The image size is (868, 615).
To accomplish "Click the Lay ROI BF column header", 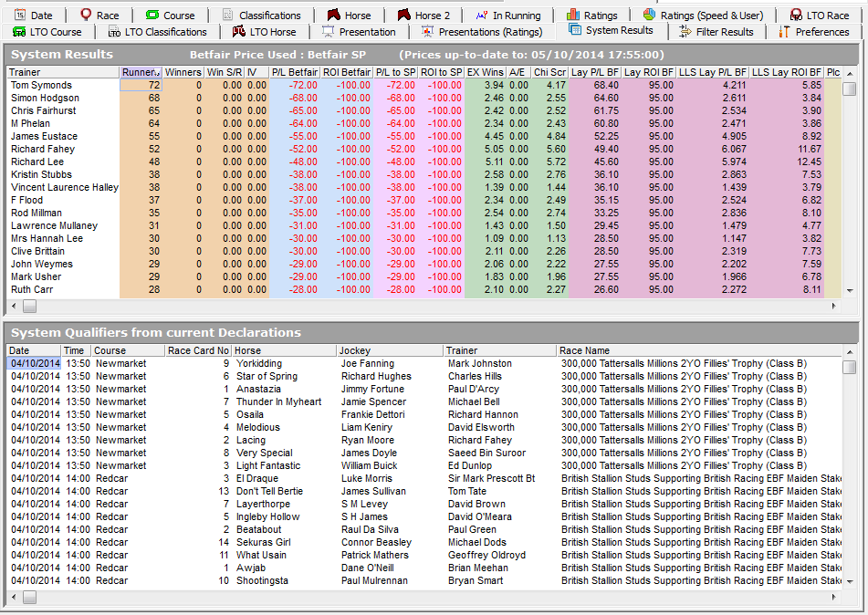I will (x=649, y=72).
